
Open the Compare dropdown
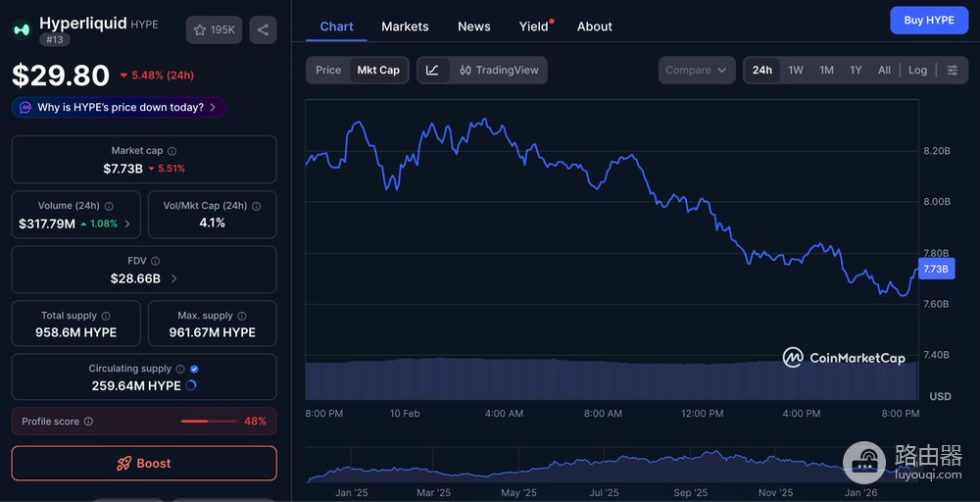pos(696,70)
